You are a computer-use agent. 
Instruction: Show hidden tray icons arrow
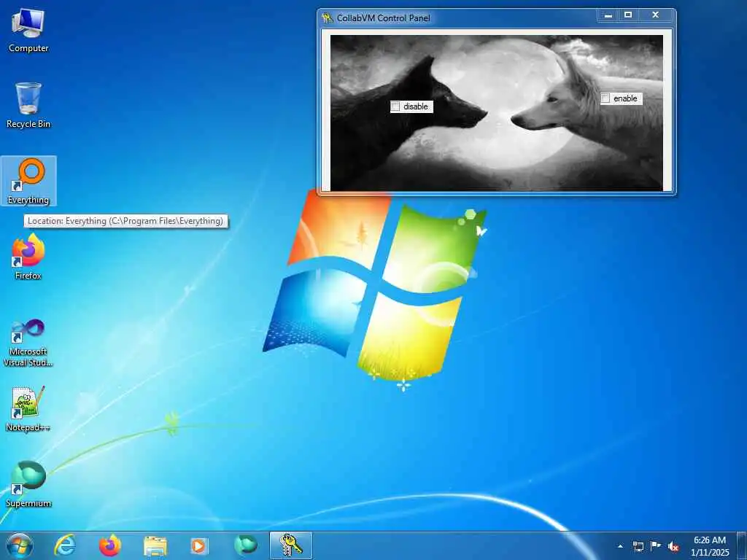pyautogui.click(x=620, y=546)
